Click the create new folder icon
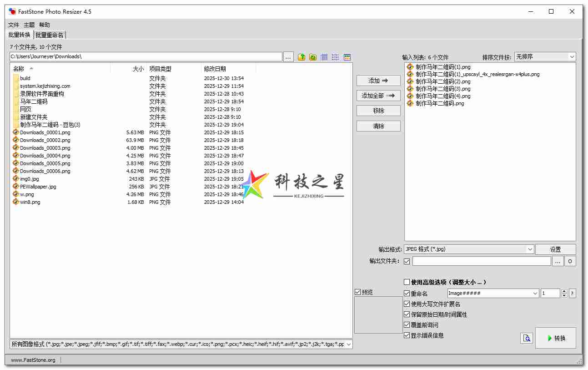 coord(312,56)
